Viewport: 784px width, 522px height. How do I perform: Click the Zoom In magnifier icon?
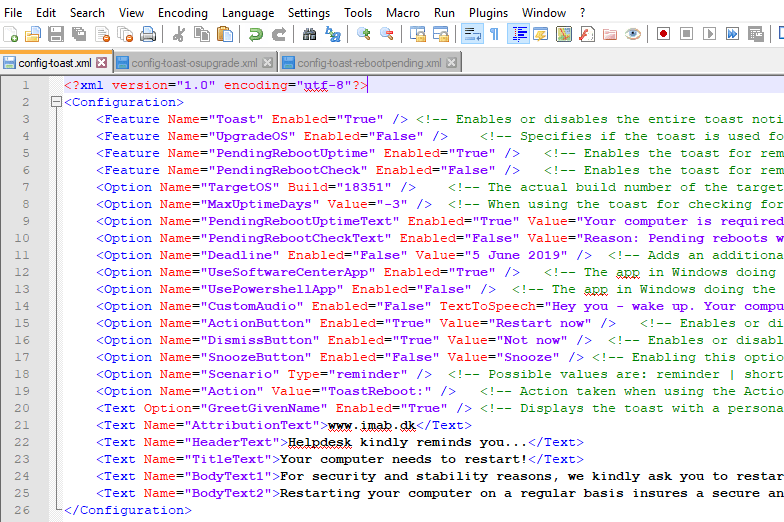coord(364,34)
